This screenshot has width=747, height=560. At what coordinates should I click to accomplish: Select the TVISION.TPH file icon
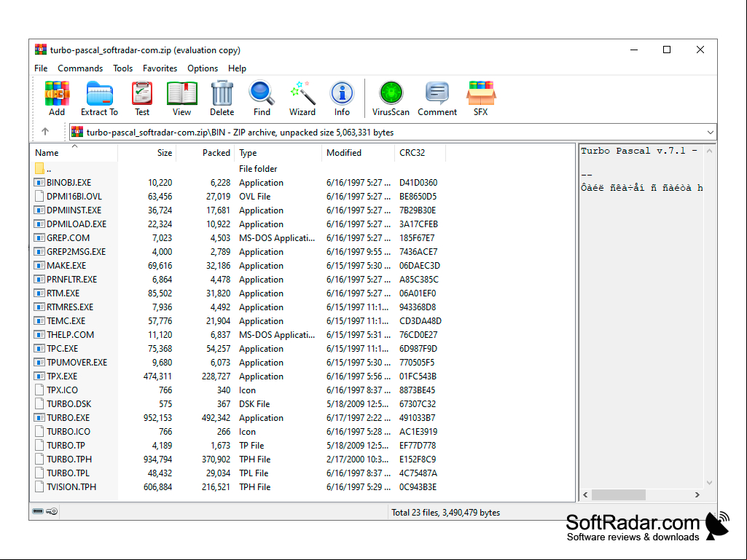[39, 486]
